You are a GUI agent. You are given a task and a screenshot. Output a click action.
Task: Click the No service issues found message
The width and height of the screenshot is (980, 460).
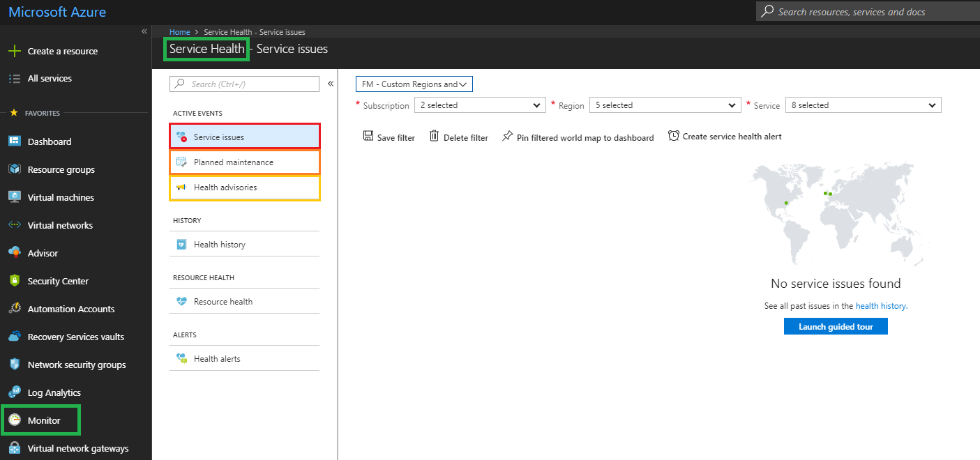click(x=836, y=284)
